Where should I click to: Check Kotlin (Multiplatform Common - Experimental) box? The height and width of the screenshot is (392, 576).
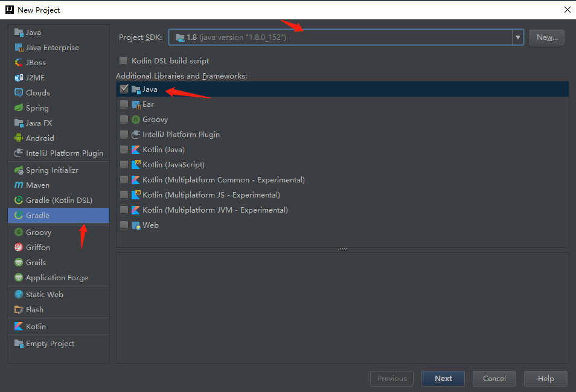coord(124,179)
